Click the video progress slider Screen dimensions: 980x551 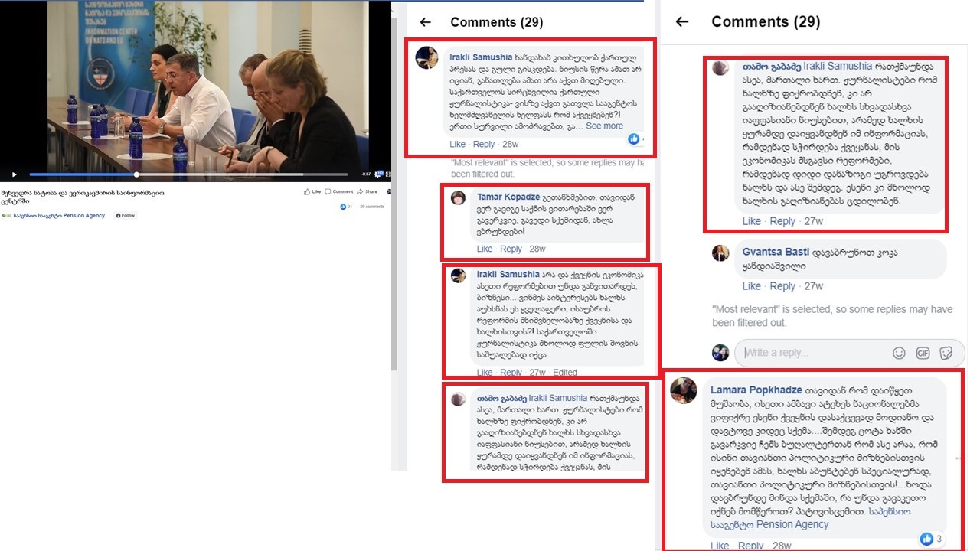tap(188, 174)
